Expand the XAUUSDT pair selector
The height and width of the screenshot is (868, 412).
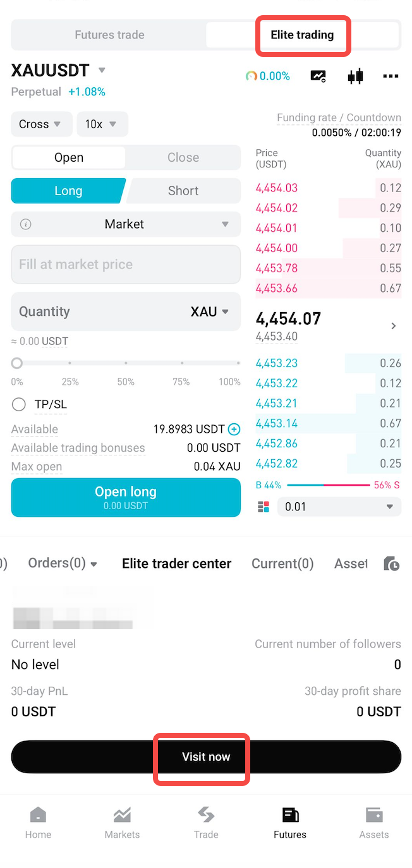(x=60, y=70)
